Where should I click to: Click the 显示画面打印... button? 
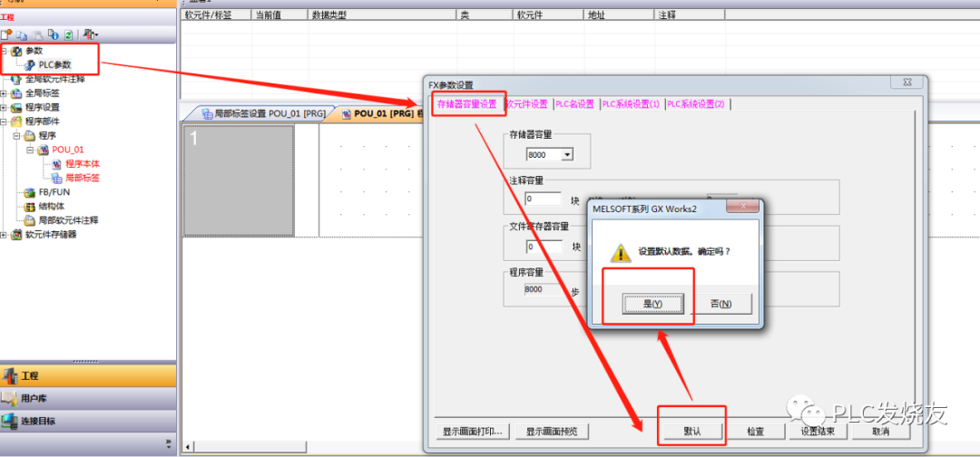coord(473,432)
